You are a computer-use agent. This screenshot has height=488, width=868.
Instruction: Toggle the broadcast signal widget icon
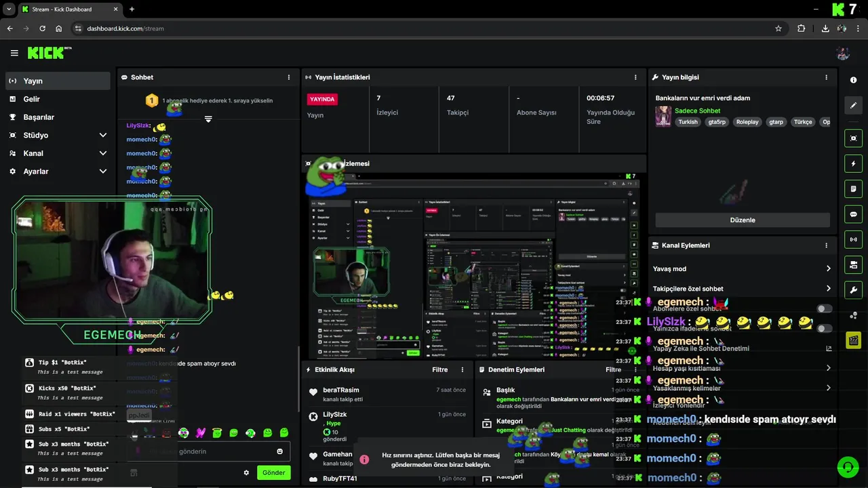click(x=853, y=239)
